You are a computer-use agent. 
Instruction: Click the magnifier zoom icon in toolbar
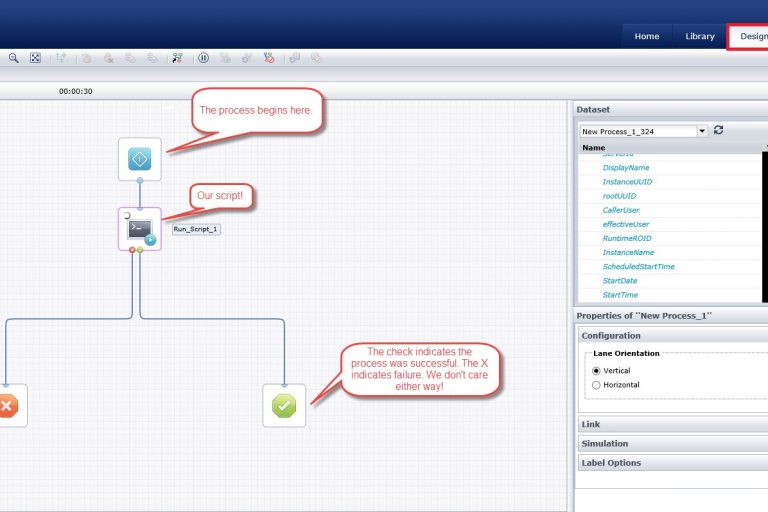(x=14, y=58)
